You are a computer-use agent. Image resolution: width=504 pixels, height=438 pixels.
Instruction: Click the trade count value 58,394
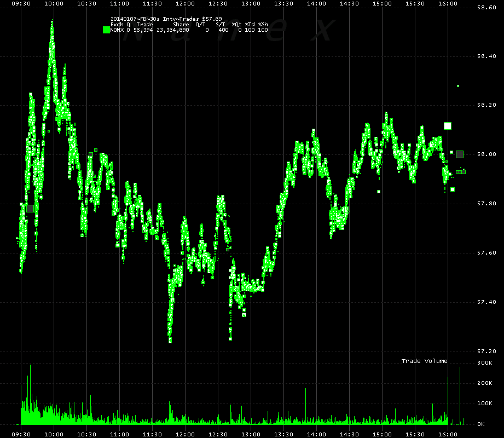tap(143, 30)
